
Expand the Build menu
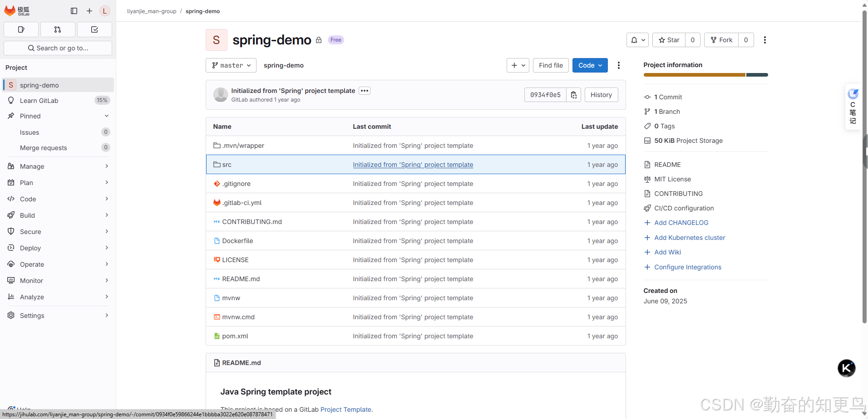pos(58,215)
